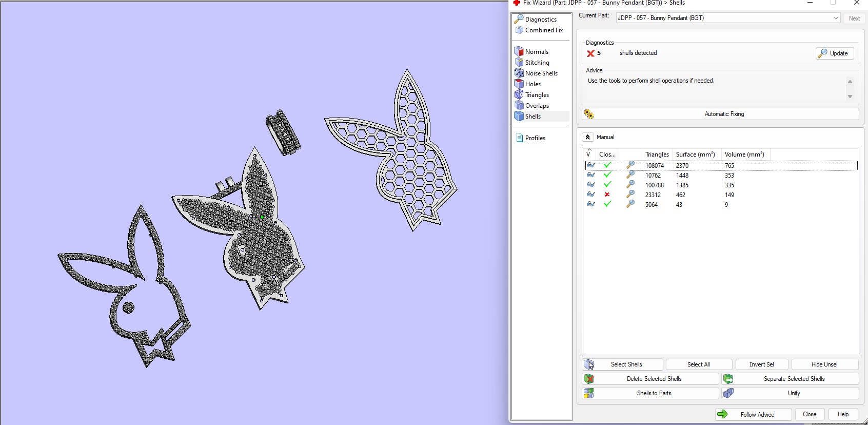Image resolution: width=868 pixels, height=425 pixels.
Task: Toggle visibility of the 23312 triangles shell
Action: pyautogui.click(x=591, y=195)
